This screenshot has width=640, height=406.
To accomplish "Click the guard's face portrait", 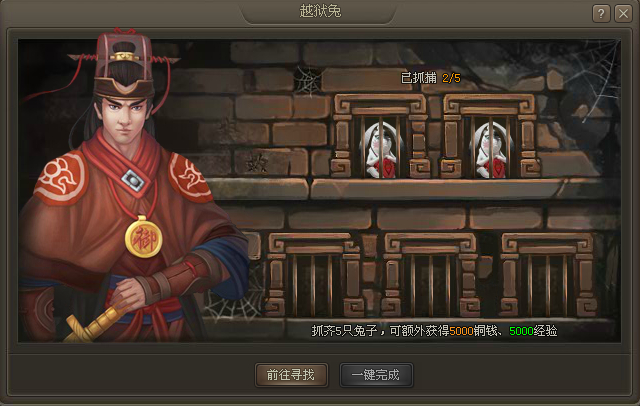I will [x=124, y=118].
